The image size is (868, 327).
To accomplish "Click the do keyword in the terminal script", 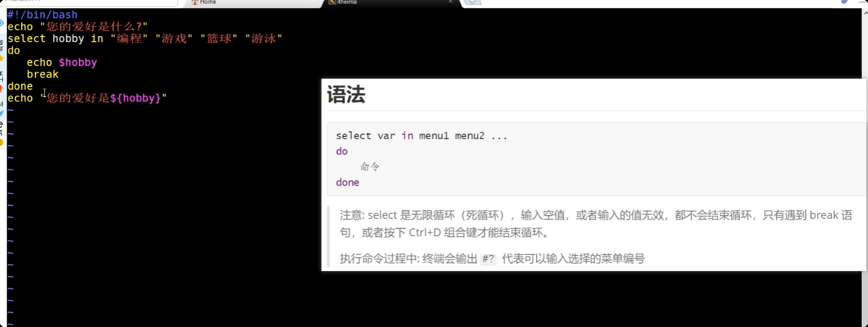I will 13,50.
